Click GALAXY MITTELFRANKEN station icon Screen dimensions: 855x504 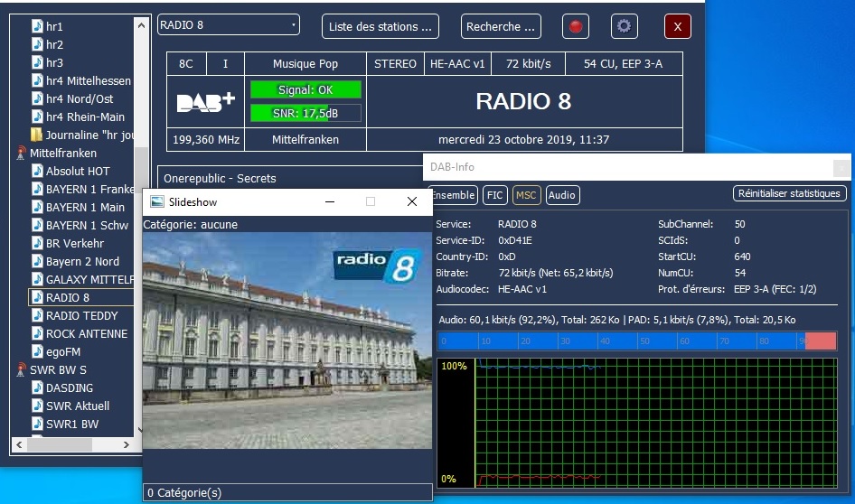coord(37,279)
